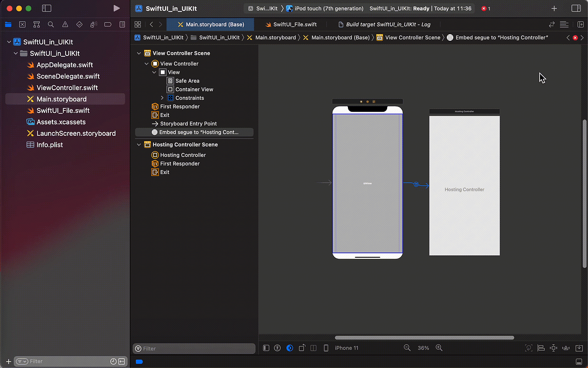Open the Debug navigator
The image size is (588, 368).
point(93,24)
